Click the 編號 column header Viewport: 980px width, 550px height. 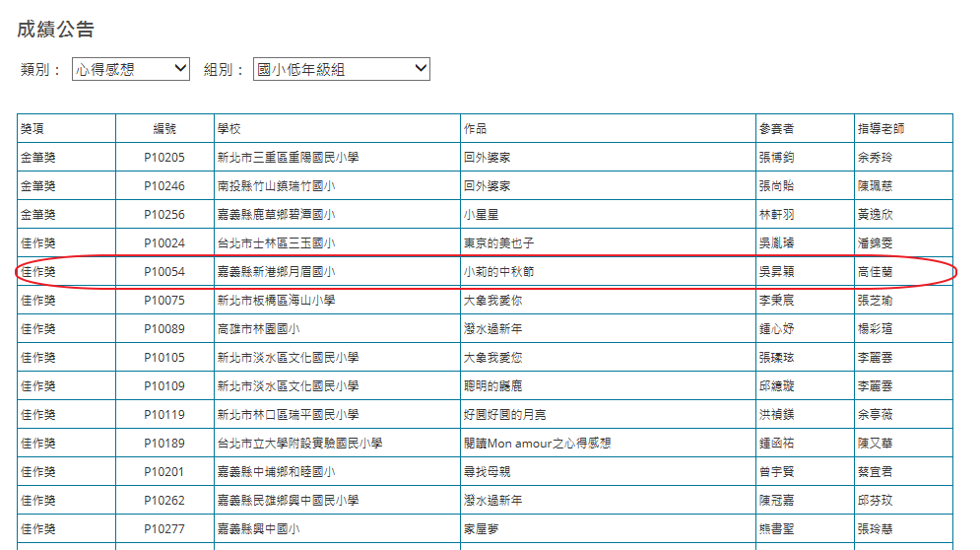pyautogui.click(x=163, y=128)
